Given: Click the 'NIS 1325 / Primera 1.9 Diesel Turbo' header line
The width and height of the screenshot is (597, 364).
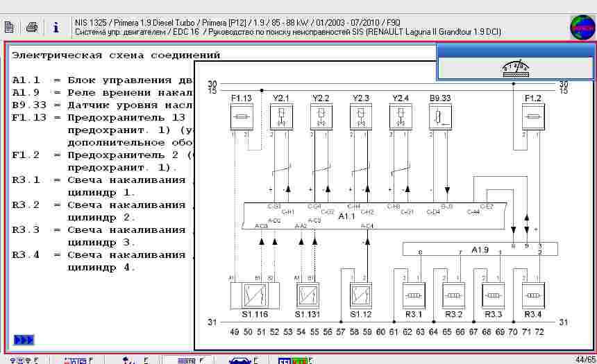Looking at the screenshot, I should coord(237,23).
